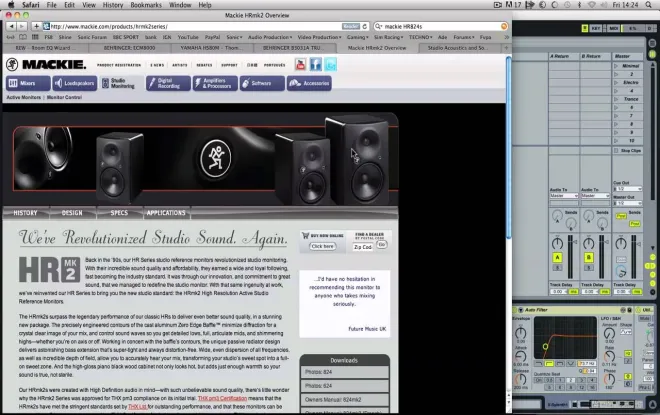Open Safari's History menu

coord(113,5)
